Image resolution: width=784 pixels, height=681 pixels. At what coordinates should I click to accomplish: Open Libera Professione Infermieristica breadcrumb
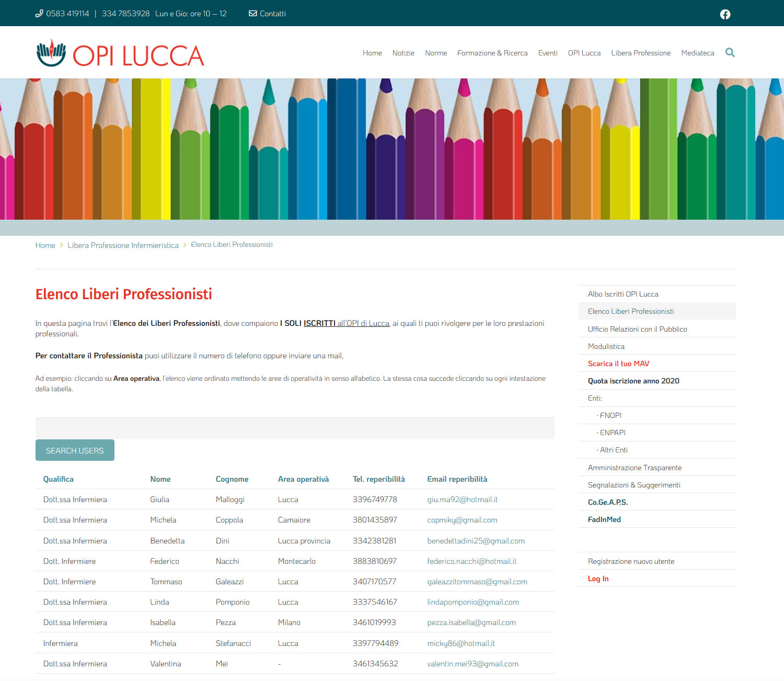click(x=123, y=245)
